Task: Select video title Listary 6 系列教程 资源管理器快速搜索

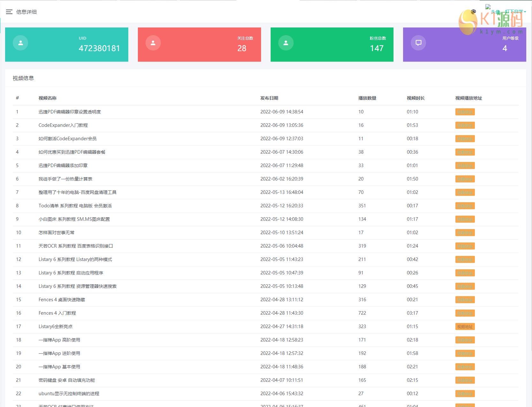Action: point(78,286)
